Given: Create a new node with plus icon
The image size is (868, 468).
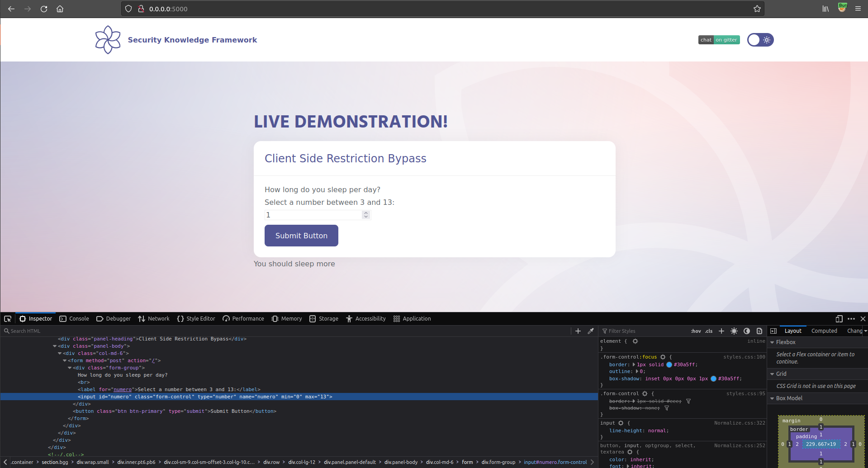Looking at the screenshot, I should [x=578, y=331].
